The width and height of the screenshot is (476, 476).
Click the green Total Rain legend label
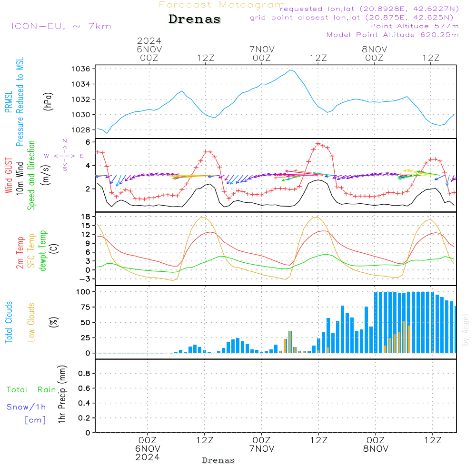pyautogui.click(x=31, y=390)
